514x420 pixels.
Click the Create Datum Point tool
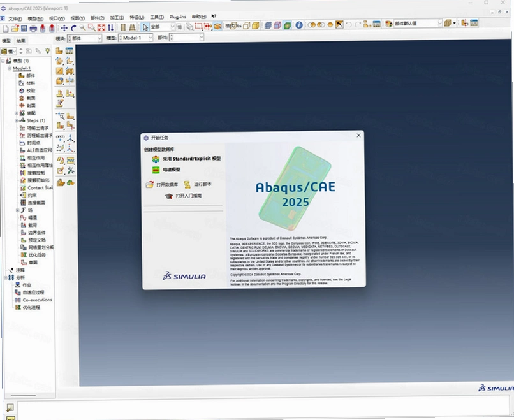[61, 138]
